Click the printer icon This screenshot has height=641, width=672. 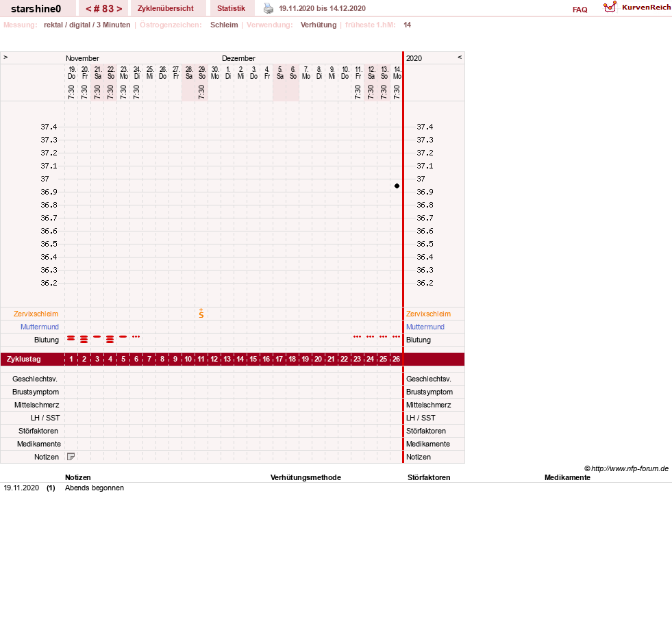coord(269,8)
